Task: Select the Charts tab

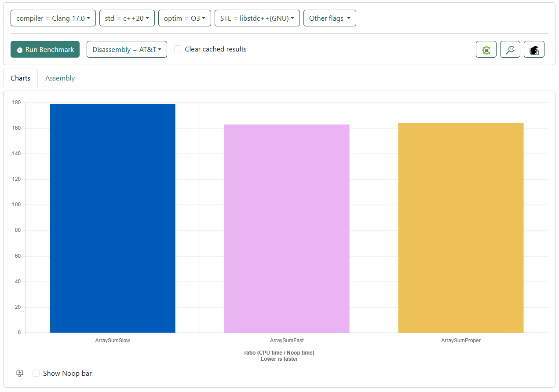Action: (x=21, y=78)
